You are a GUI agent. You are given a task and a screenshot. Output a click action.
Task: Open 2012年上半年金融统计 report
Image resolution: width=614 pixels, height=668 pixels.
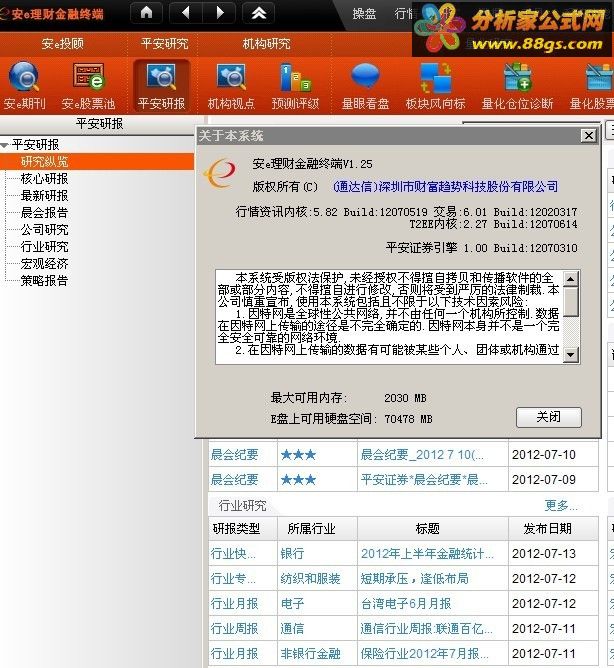(x=427, y=553)
